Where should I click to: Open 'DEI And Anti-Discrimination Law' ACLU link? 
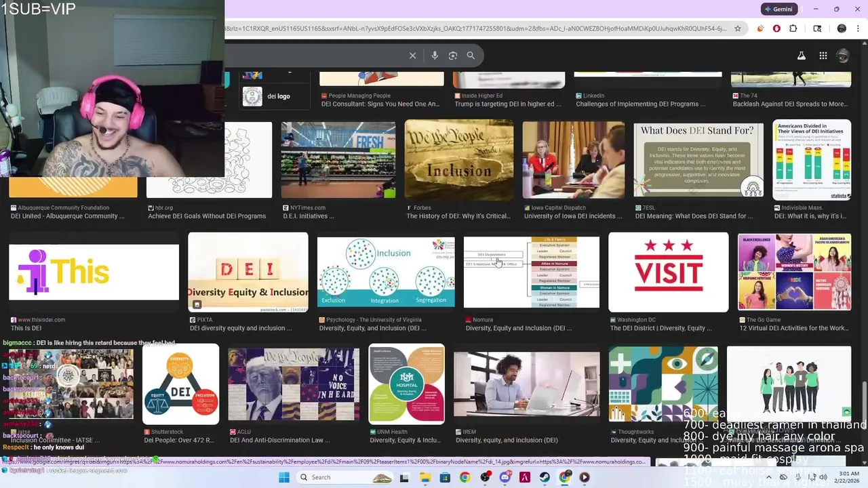pyautogui.click(x=280, y=440)
